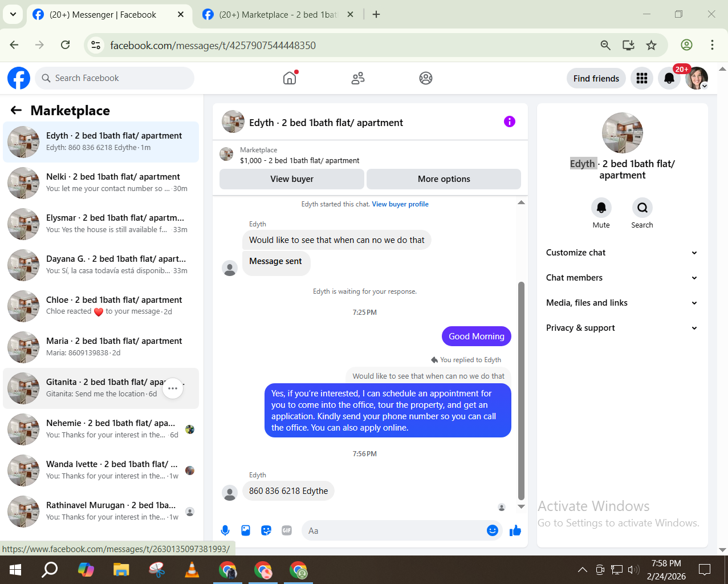Reload the browser page
Screen dimensions: 728x584
(x=66, y=45)
